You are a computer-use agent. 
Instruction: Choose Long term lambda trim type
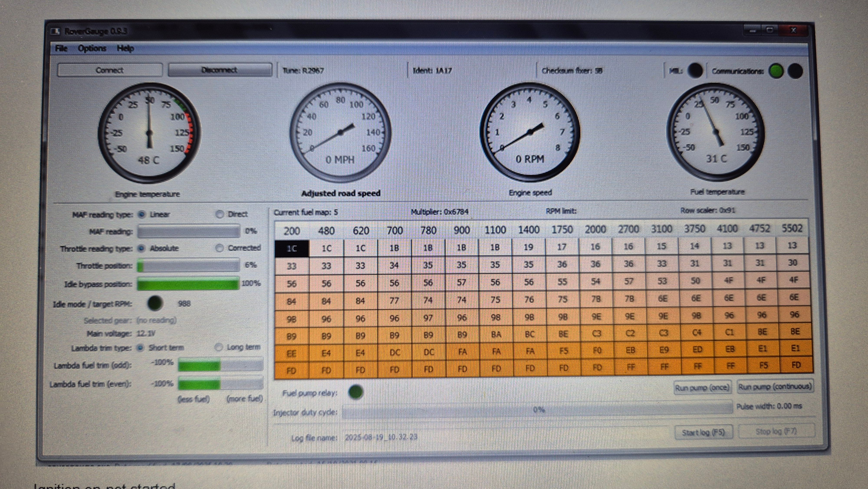(x=219, y=347)
